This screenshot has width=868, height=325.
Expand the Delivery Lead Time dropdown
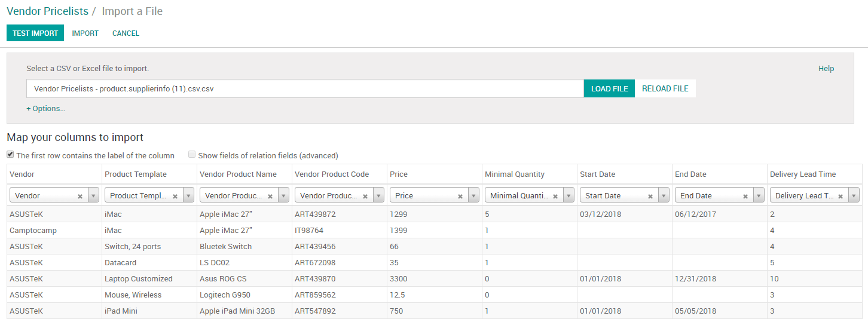point(854,195)
